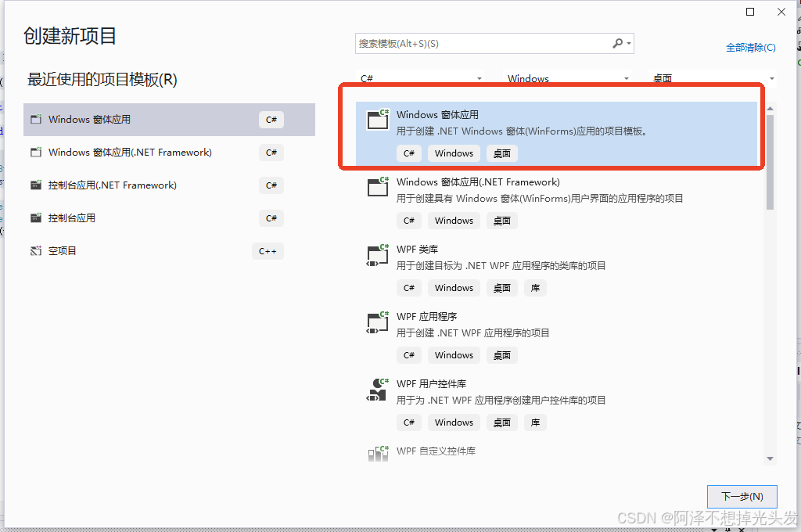Click C++ badge next to 空项目
Image resolution: width=801 pixels, height=532 pixels.
[x=268, y=251]
